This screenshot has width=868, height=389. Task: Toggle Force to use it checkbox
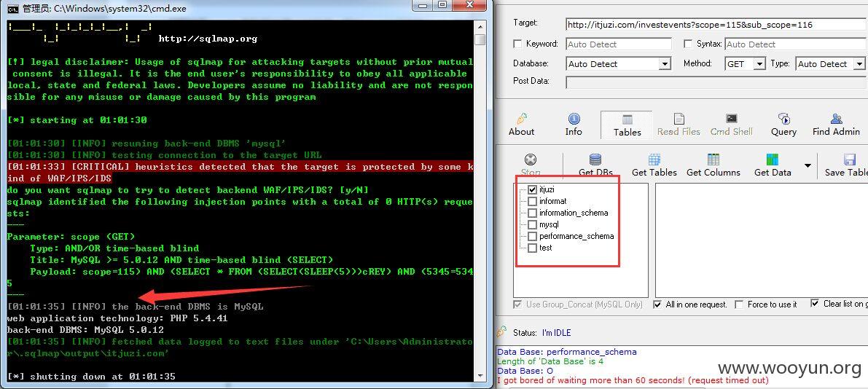click(x=738, y=304)
